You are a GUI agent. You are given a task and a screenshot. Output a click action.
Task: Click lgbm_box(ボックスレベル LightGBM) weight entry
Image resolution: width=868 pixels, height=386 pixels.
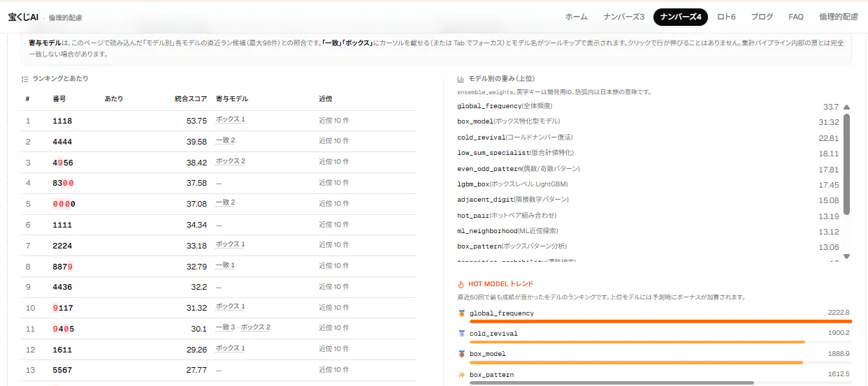(x=512, y=184)
